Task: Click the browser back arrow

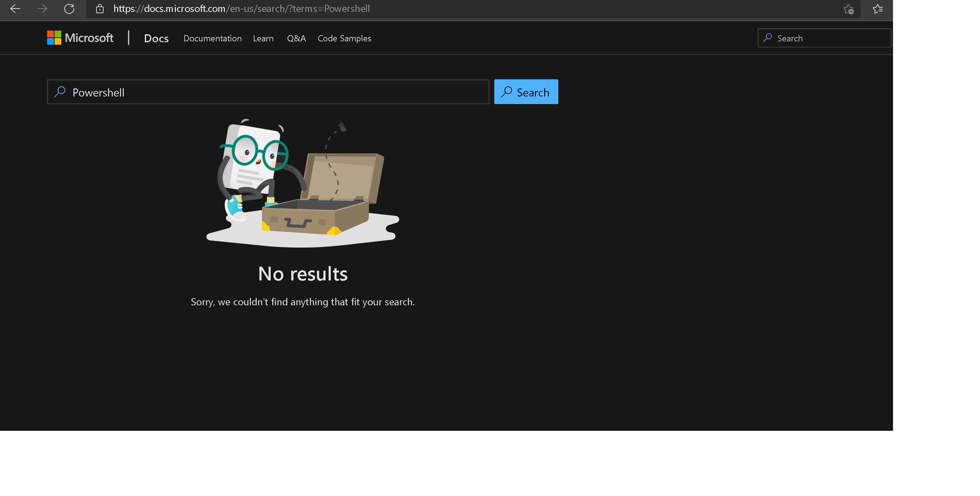Action: tap(15, 9)
